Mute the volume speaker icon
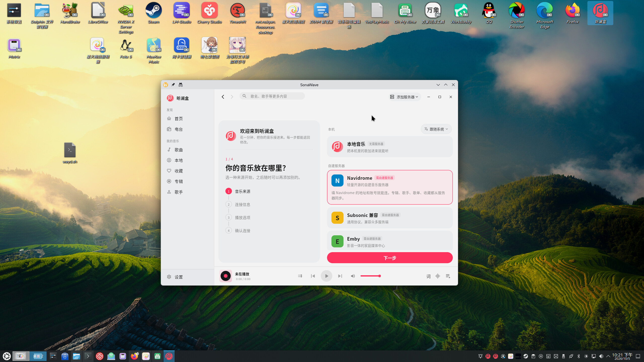644x362 pixels. [x=353, y=276]
